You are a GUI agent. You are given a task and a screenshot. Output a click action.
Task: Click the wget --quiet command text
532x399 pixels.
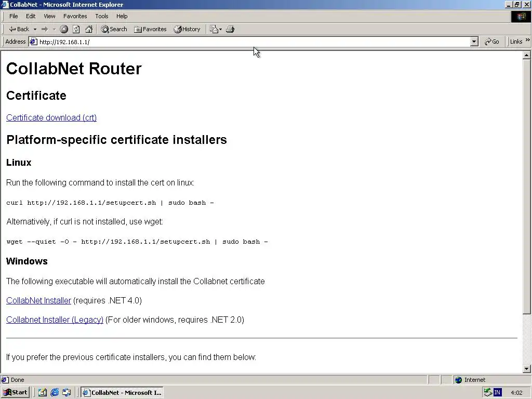coord(137,242)
